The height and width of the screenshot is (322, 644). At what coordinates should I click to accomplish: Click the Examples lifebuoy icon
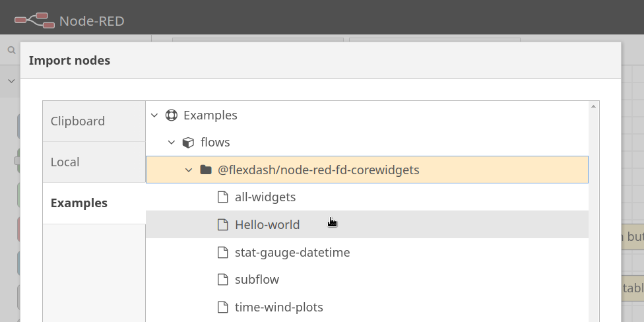[x=172, y=115]
